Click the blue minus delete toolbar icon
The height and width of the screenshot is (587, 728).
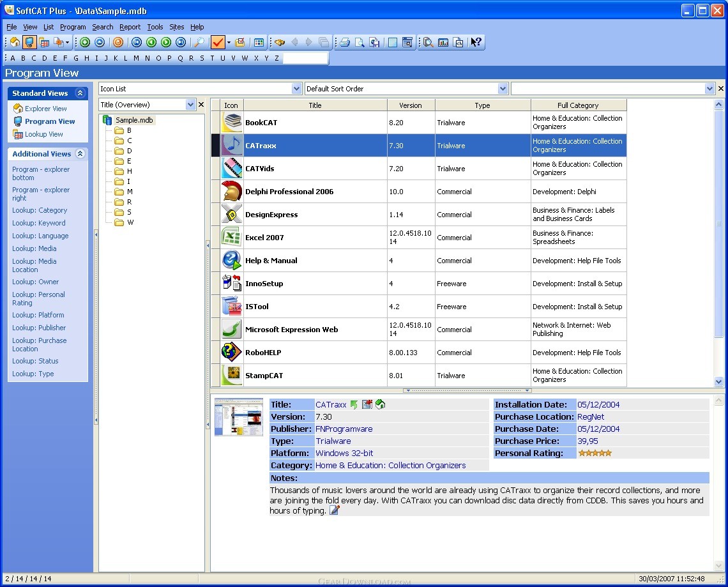pos(100,42)
